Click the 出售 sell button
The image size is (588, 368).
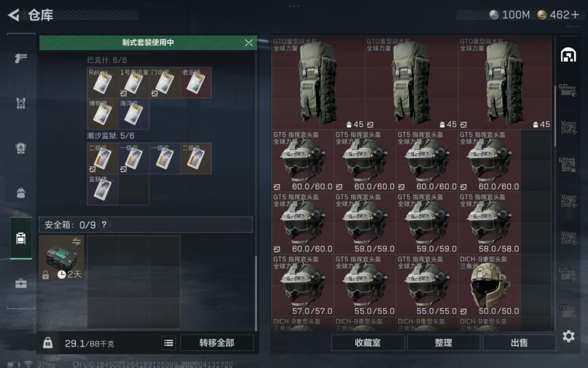click(519, 343)
